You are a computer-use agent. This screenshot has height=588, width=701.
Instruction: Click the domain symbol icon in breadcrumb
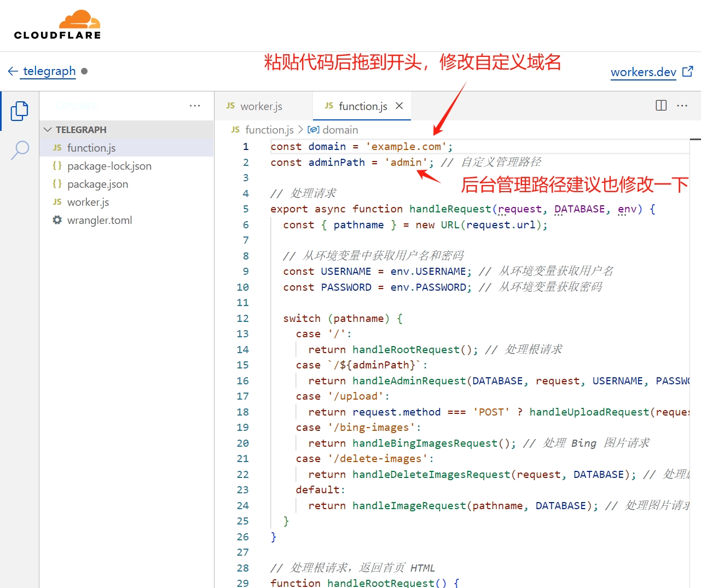(314, 130)
